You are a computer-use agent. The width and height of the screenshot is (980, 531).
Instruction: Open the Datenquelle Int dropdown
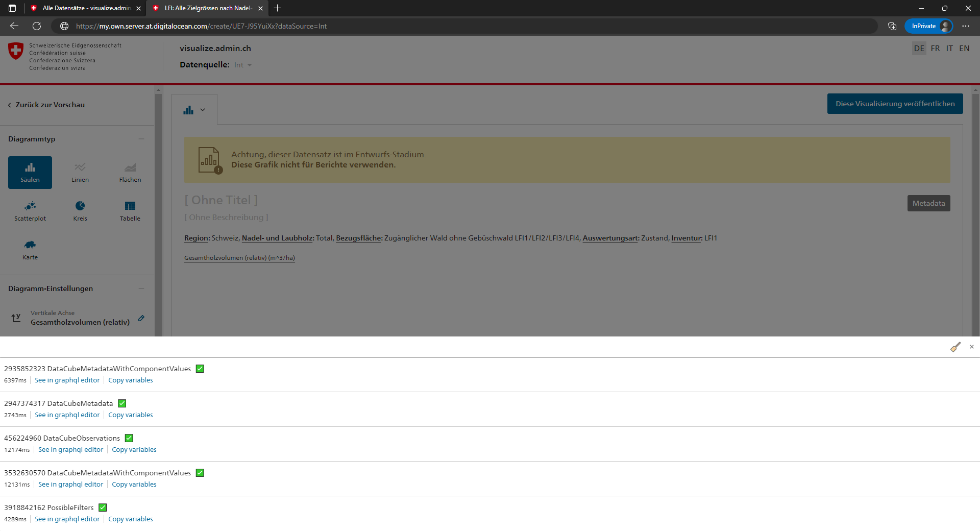[242, 65]
